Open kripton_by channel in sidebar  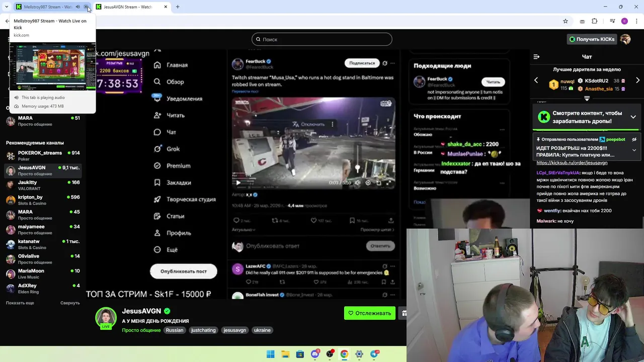[43, 200]
